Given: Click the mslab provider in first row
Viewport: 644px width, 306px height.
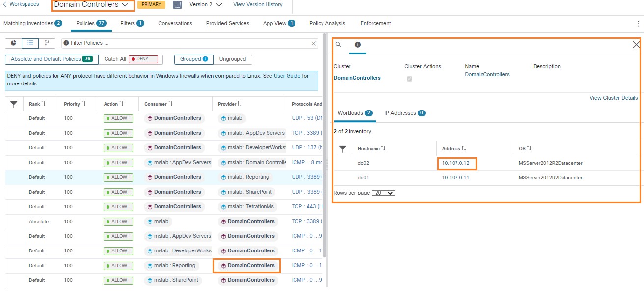Looking at the screenshot, I should coord(232,118).
